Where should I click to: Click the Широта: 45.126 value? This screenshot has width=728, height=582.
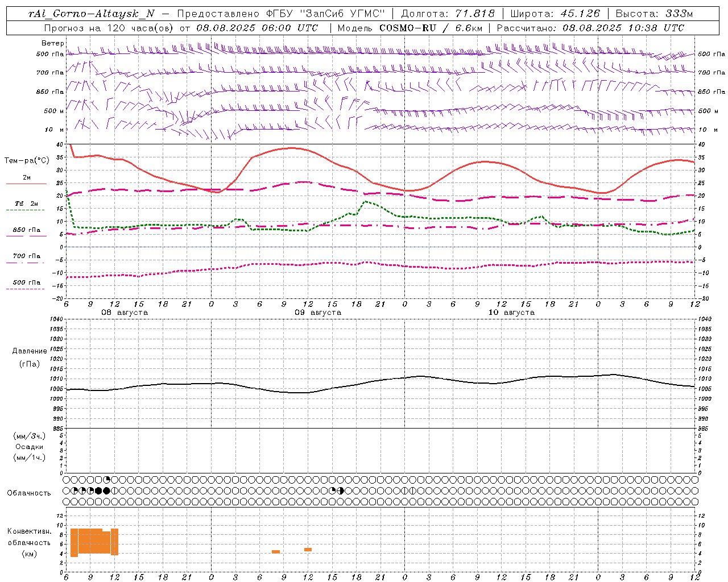click(555, 14)
